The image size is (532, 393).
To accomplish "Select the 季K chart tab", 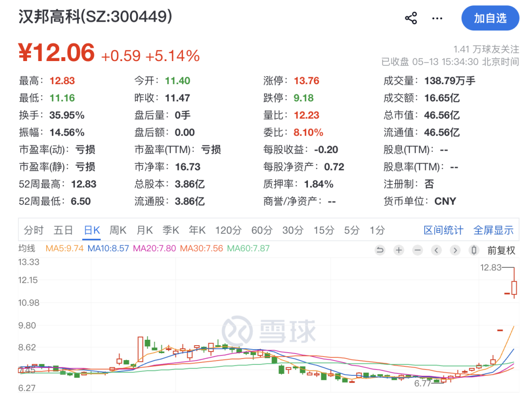I will (170, 230).
